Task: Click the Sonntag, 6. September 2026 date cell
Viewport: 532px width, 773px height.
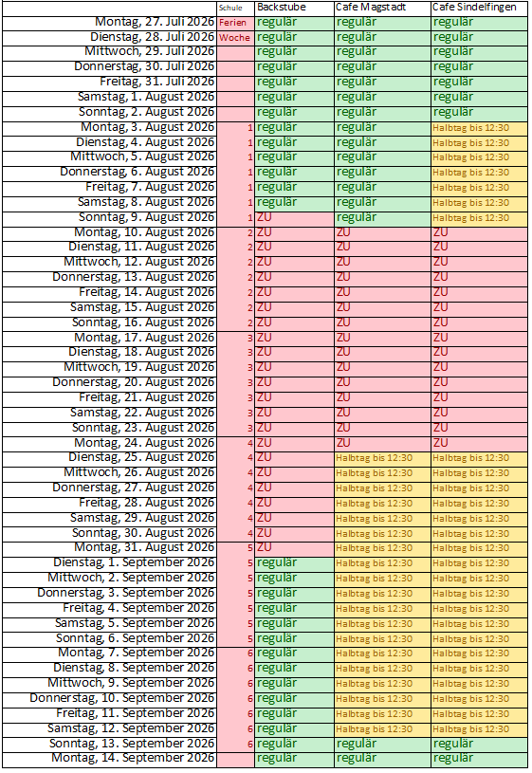Action: pos(109,639)
